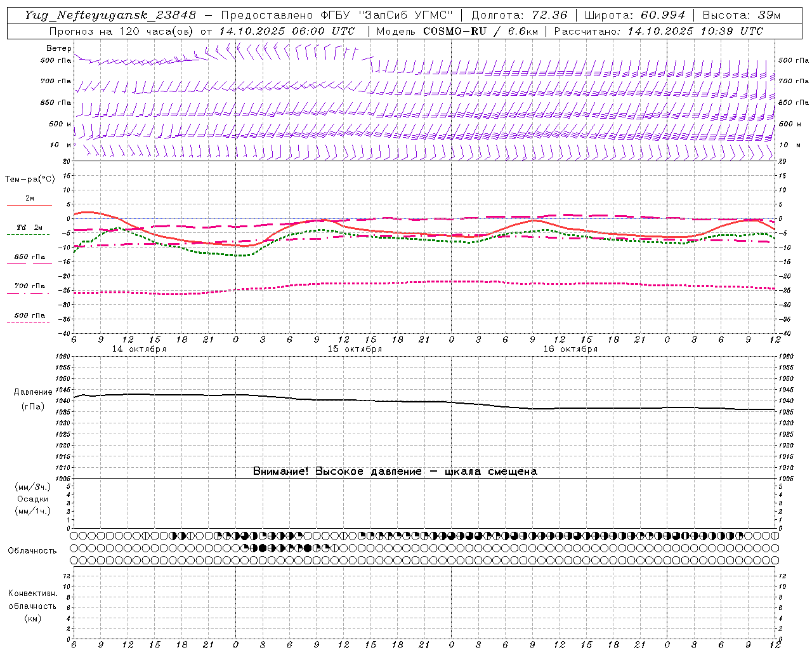Click the '700 гПа' temperature legend label
The height and width of the screenshot is (650, 812).
(30, 286)
